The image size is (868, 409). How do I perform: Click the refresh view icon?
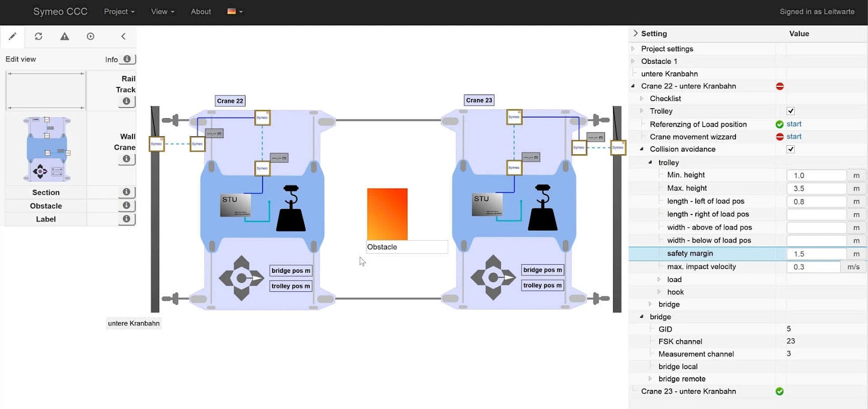click(39, 36)
